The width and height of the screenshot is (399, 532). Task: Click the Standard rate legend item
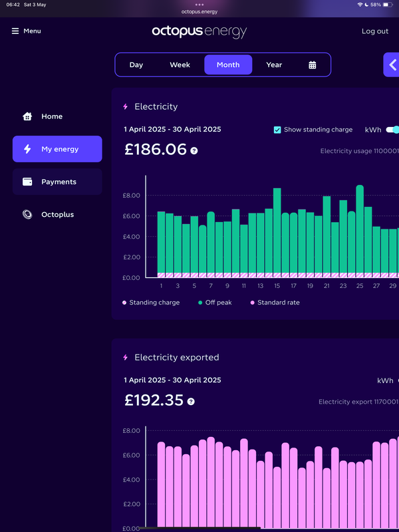(x=275, y=303)
